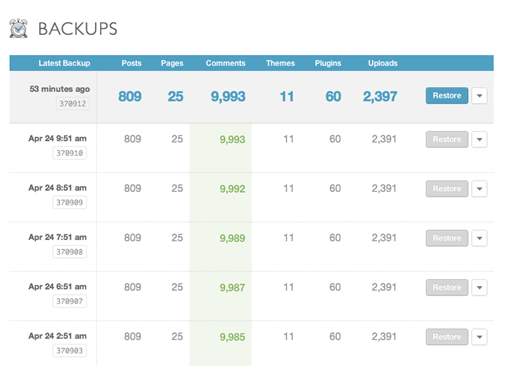Click backup ID tag 370910
The height and width of the screenshot is (366, 507).
(69, 153)
